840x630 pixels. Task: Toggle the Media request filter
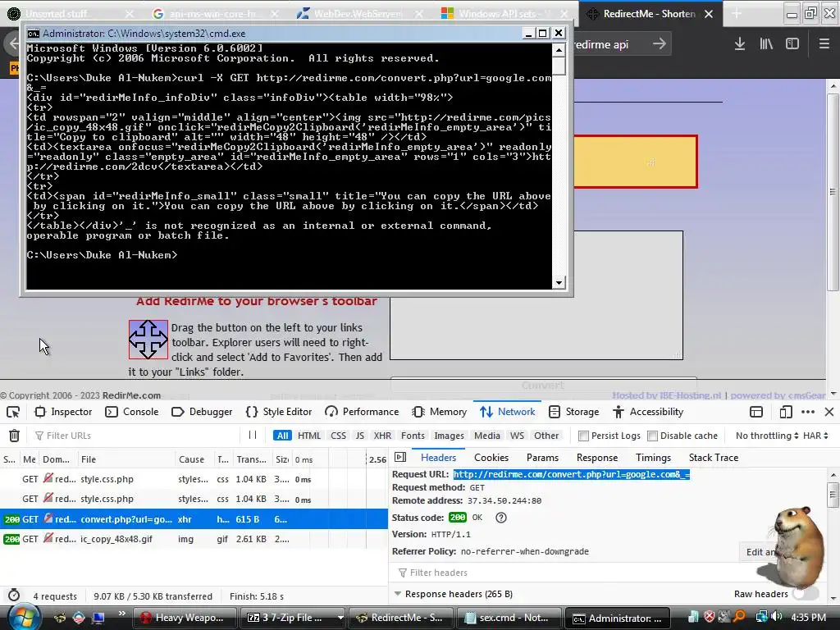(487, 436)
